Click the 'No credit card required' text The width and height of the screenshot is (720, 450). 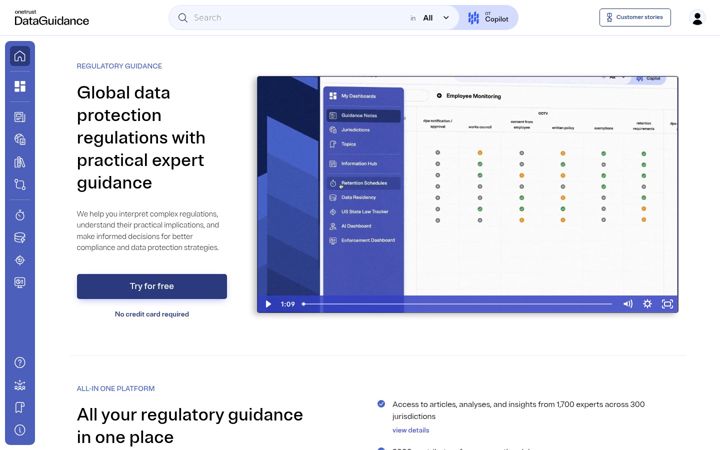pyautogui.click(x=152, y=314)
